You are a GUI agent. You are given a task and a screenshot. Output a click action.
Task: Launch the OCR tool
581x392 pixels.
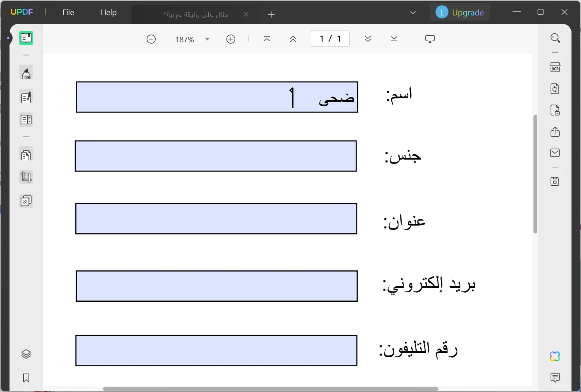(x=555, y=67)
